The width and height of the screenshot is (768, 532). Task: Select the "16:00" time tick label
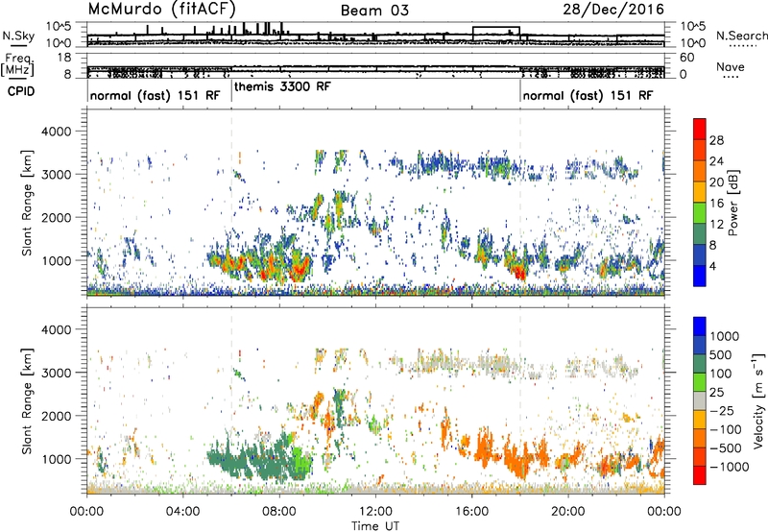[x=471, y=512]
